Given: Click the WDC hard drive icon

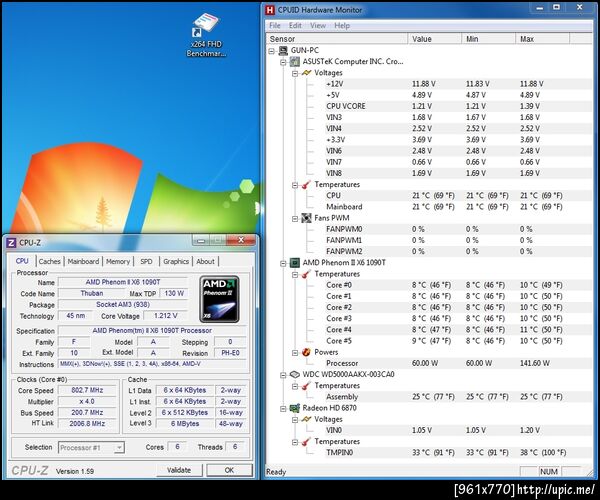Looking at the screenshot, I should click(295, 375).
